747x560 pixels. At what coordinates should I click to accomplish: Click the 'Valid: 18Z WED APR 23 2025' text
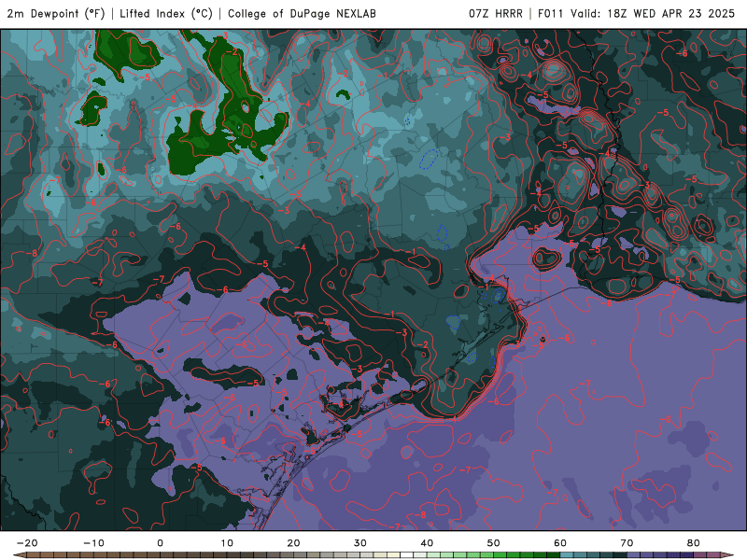click(x=653, y=13)
